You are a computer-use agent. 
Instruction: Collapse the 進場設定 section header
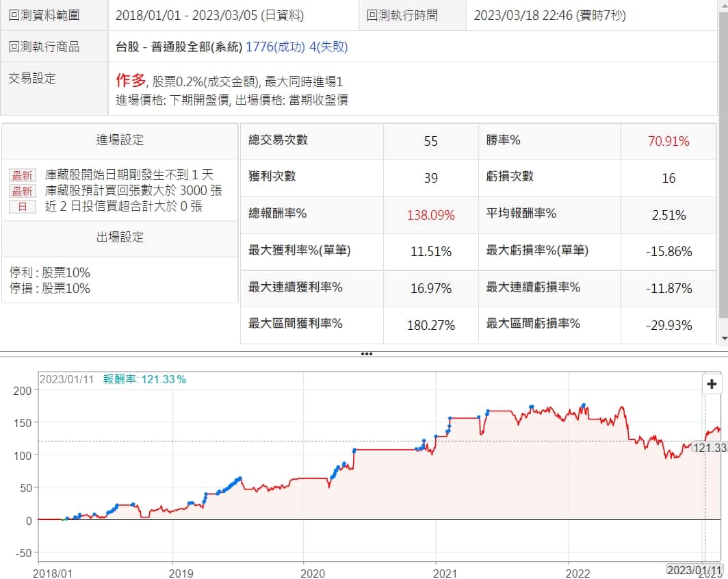120,140
